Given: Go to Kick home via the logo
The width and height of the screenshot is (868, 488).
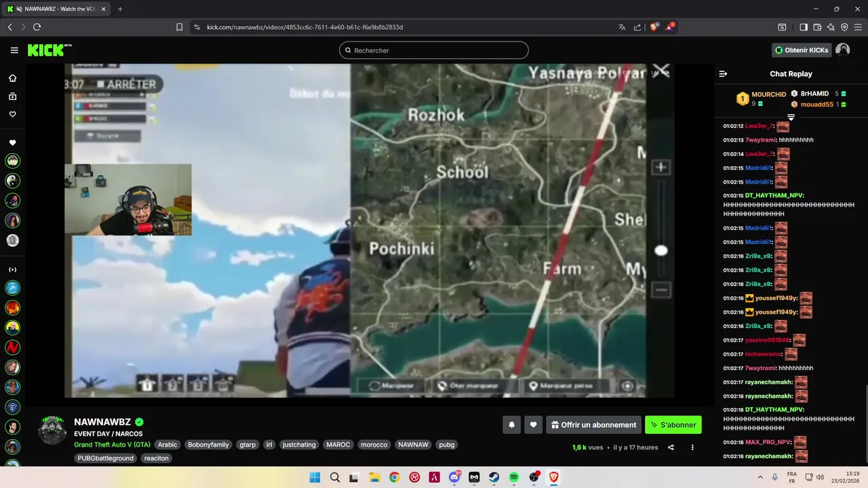Looking at the screenshot, I should (49, 50).
